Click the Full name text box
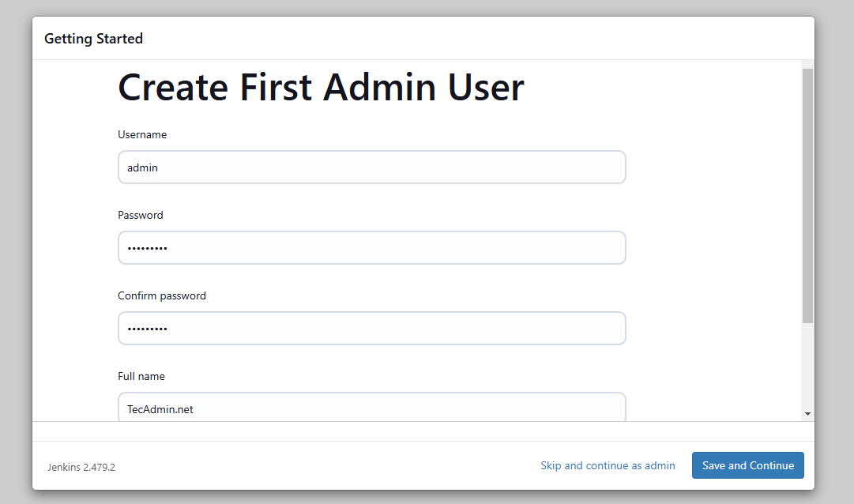This screenshot has width=854, height=504. (x=371, y=408)
